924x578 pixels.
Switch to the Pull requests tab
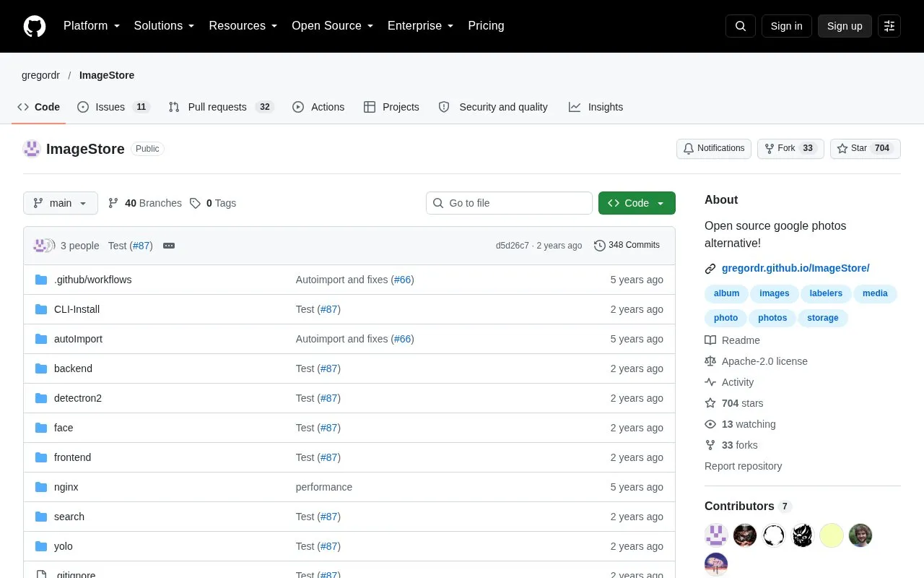[x=221, y=107]
